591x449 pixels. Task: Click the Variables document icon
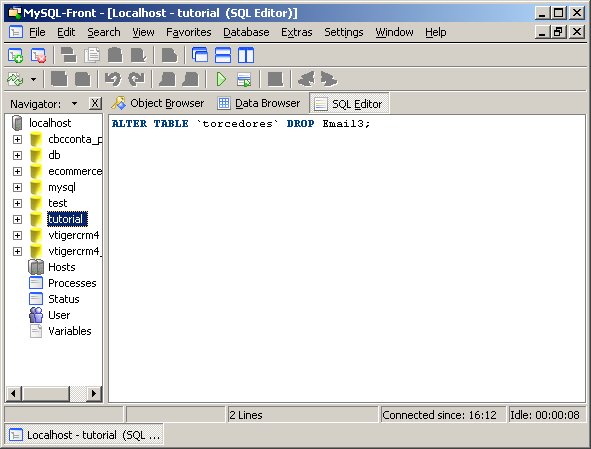click(x=36, y=331)
